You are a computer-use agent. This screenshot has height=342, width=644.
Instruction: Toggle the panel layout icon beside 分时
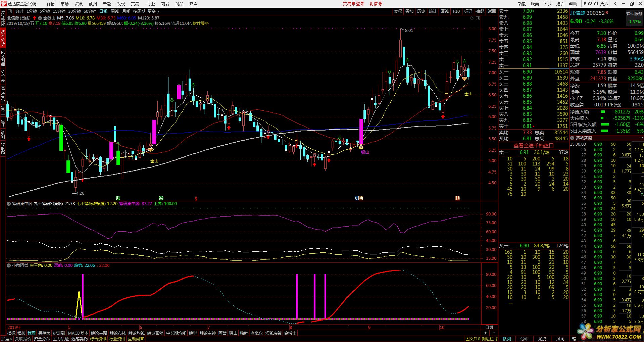pyautogui.click(x=10, y=11)
